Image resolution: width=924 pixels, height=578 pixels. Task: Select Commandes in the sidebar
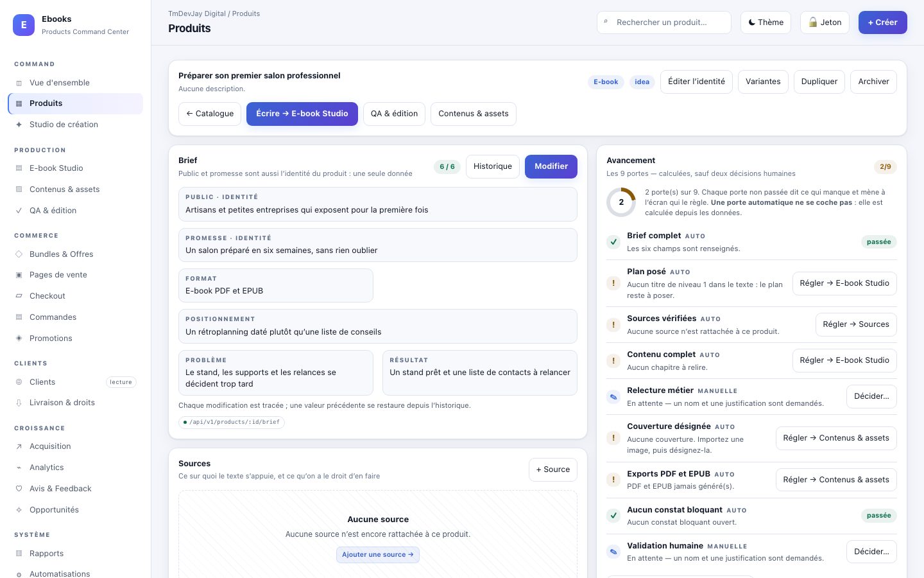pos(76,317)
